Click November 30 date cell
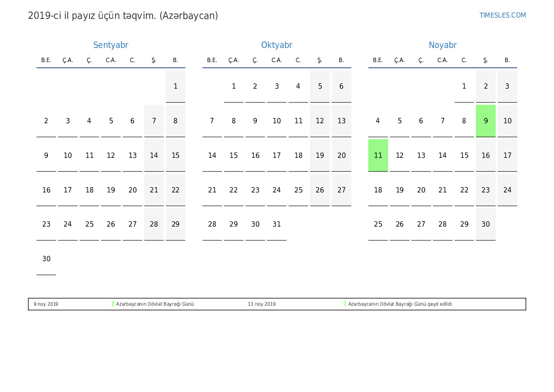554x392 pixels. (x=486, y=224)
